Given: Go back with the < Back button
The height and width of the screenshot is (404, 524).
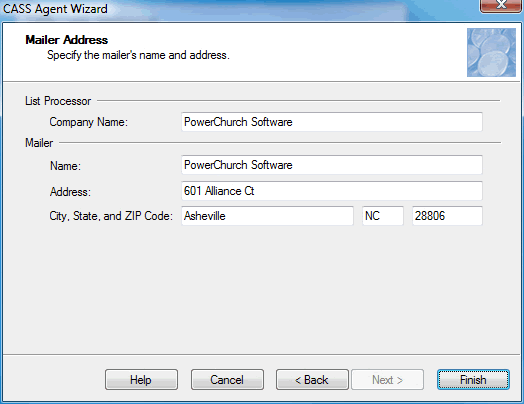Looking at the screenshot, I should [312, 380].
